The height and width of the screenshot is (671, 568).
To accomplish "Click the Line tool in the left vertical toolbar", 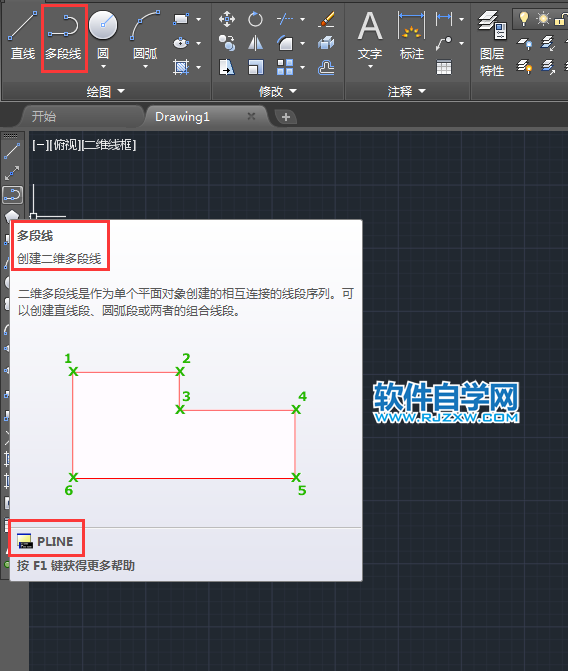I will [12, 151].
